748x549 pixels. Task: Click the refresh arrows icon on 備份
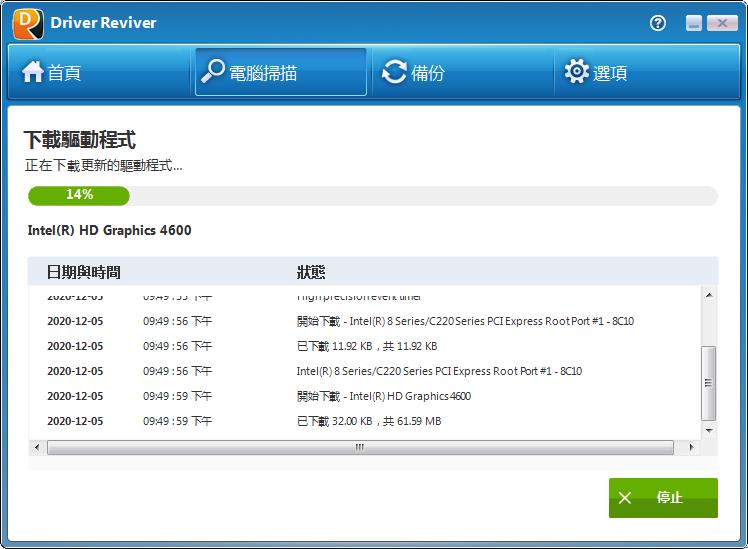tap(394, 72)
